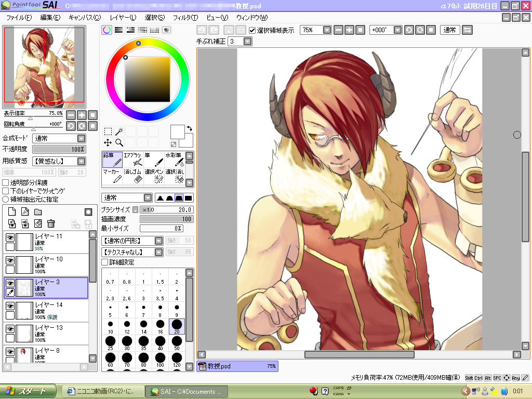Select the 水彩筆 watercolor tool
This screenshot has width=532, height=399.
coord(175,159)
